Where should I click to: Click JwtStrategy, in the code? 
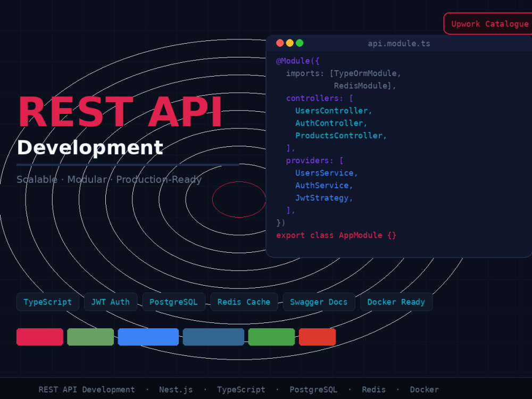324,198
